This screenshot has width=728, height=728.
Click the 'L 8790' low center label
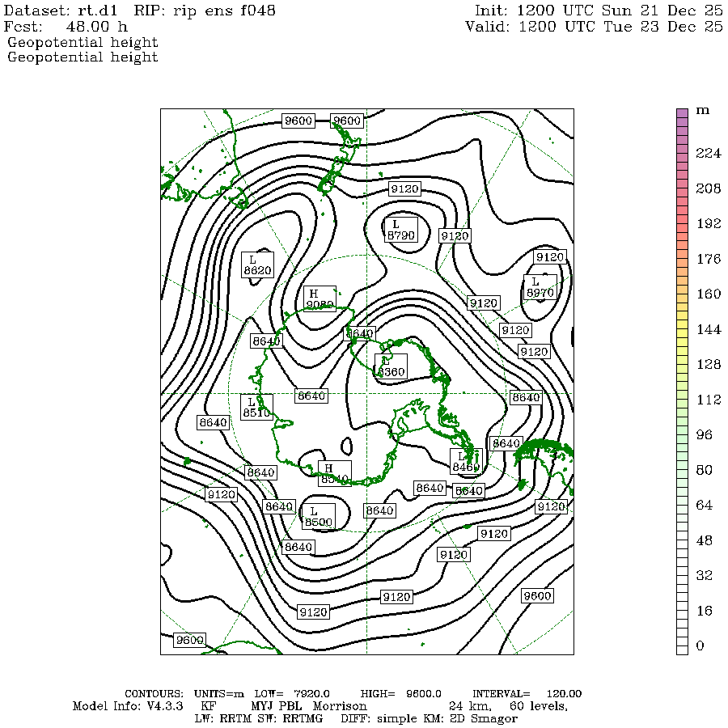click(401, 230)
